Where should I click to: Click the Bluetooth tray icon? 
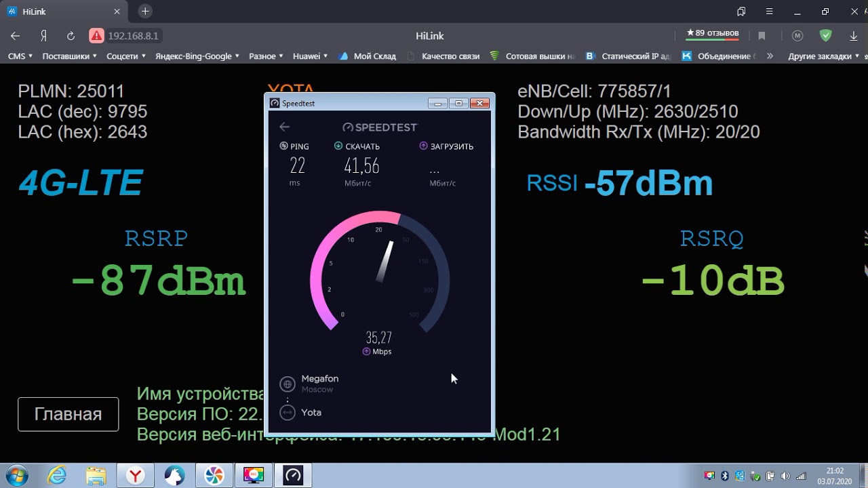tap(725, 476)
